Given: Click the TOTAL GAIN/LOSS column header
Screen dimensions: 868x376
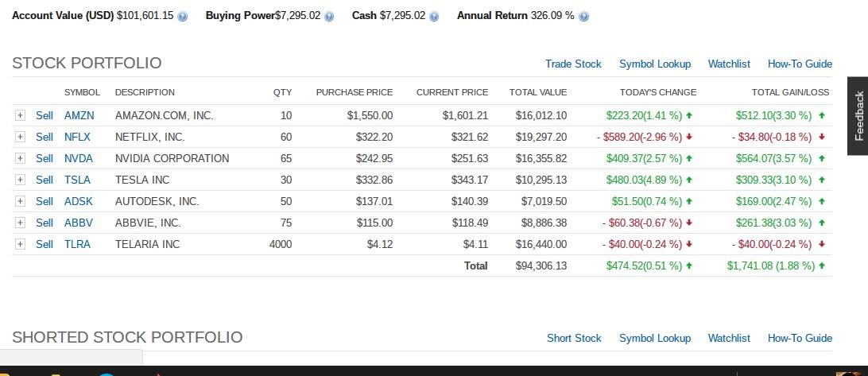Looking at the screenshot, I should (x=790, y=92).
